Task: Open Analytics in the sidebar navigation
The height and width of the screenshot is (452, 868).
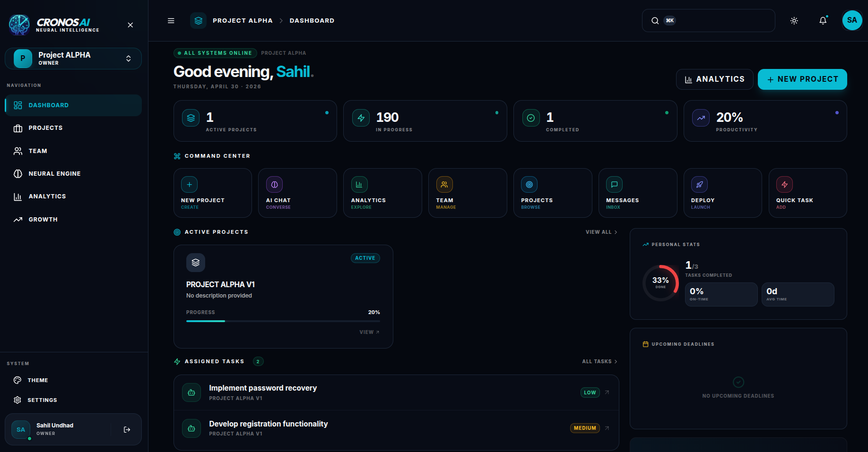Action: 73,196
